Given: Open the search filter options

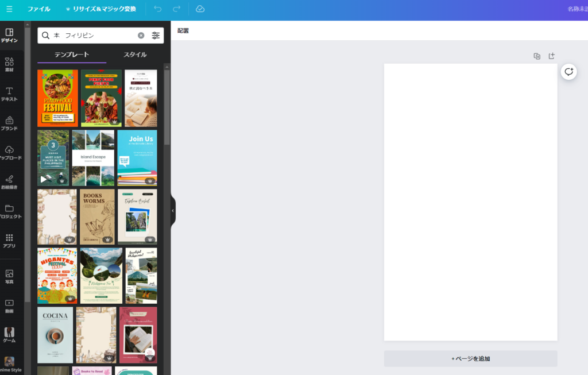Looking at the screenshot, I should (x=156, y=36).
